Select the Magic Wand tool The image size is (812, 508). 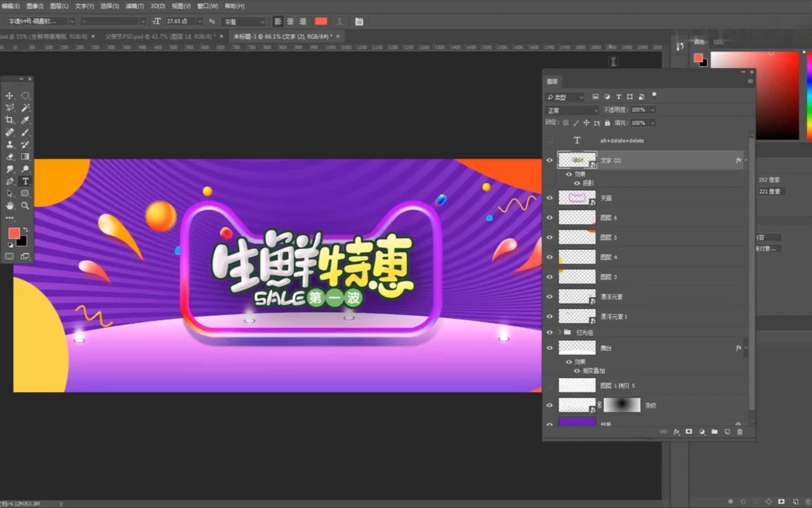25,108
